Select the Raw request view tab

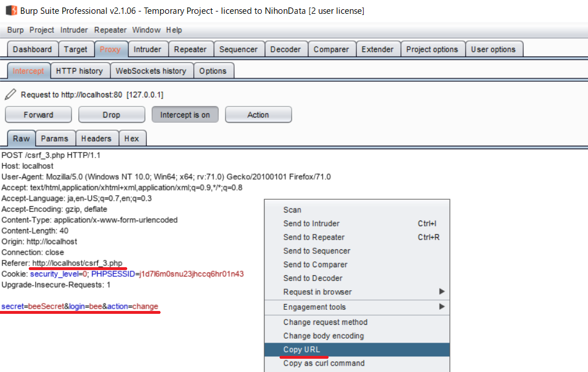click(x=21, y=139)
